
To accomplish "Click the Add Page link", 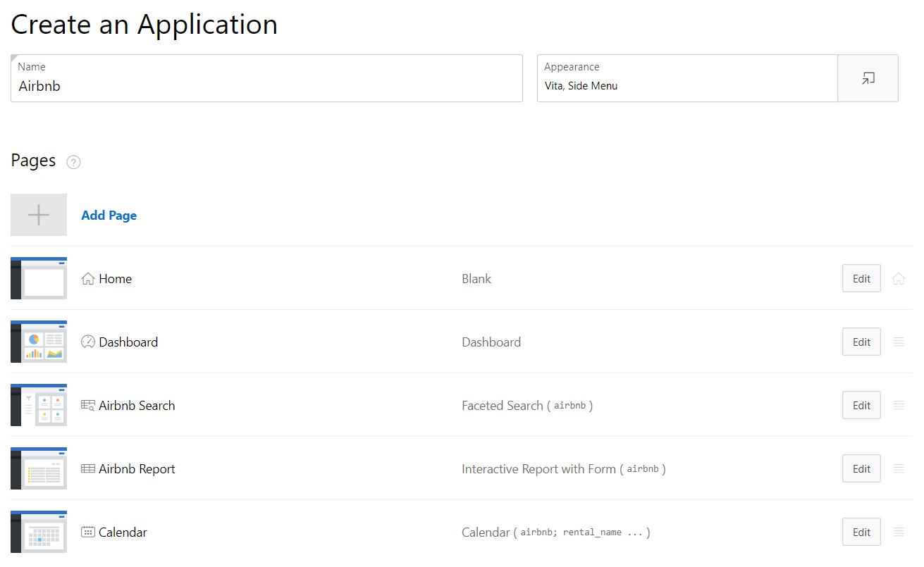I will (109, 216).
